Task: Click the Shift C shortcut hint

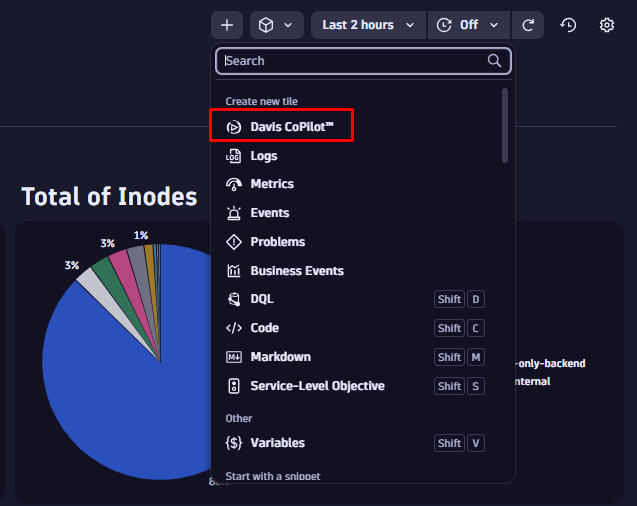Action: coord(459,328)
